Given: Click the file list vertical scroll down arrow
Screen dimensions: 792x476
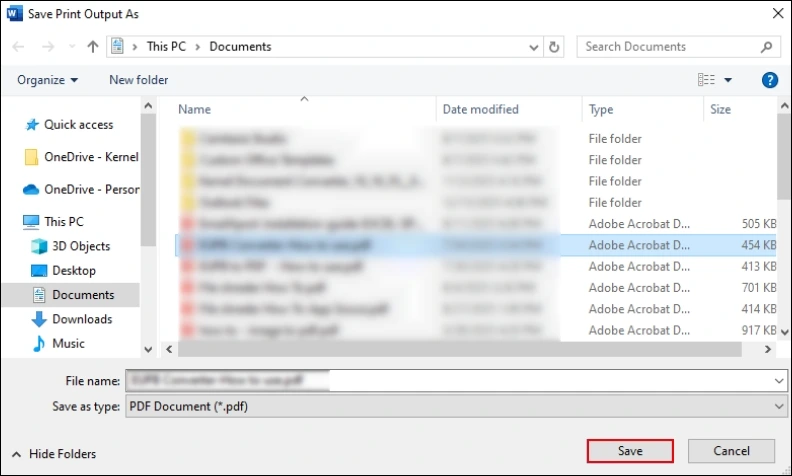Looking at the screenshot, I should click(x=784, y=332).
